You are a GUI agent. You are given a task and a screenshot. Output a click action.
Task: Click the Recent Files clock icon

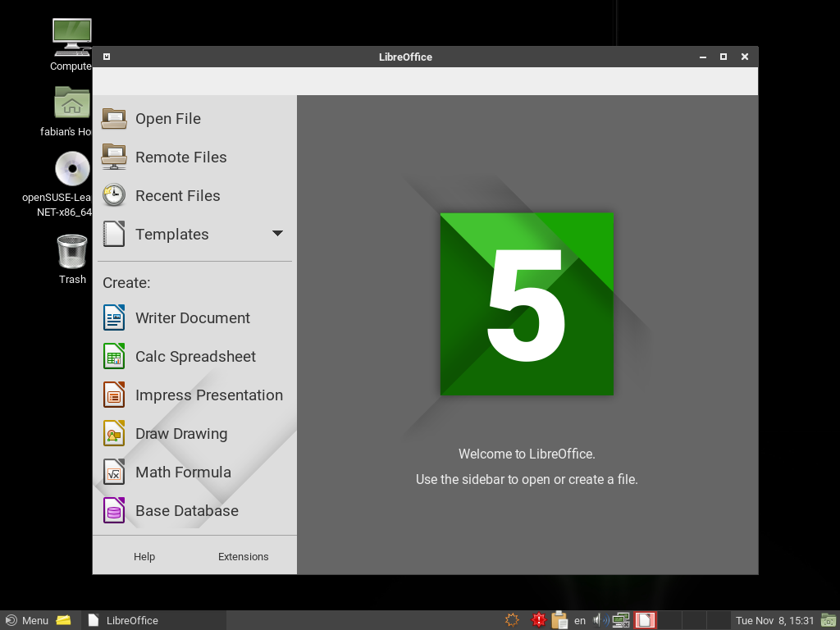pos(114,195)
